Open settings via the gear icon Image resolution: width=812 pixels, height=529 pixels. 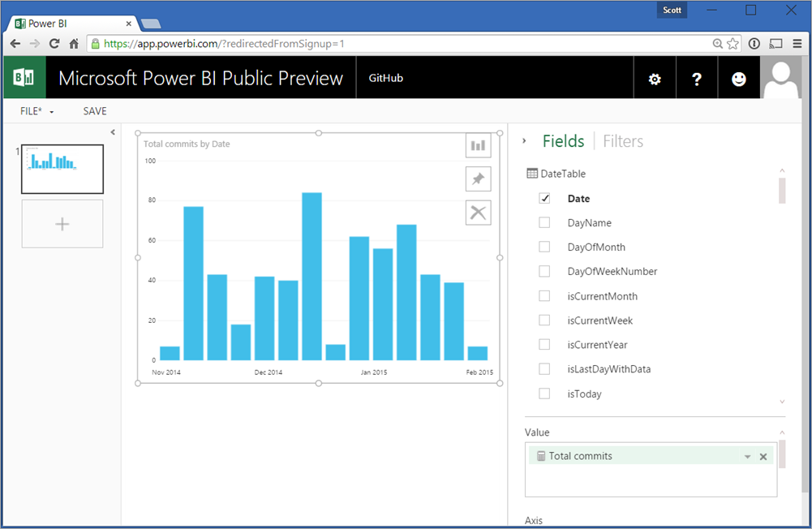click(655, 79)
